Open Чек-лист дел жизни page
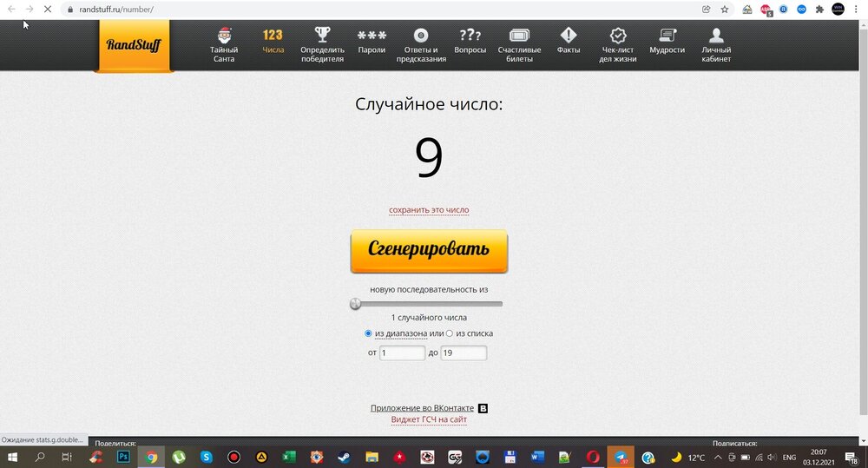Image resolution: width=868 pixels, height=468 pixels. point(618,45)
